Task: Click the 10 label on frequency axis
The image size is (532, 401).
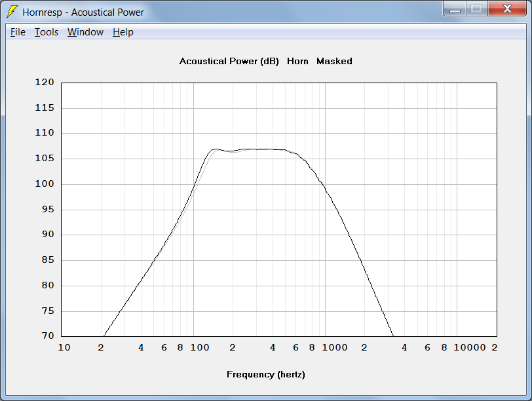Action: click(64, 348)
